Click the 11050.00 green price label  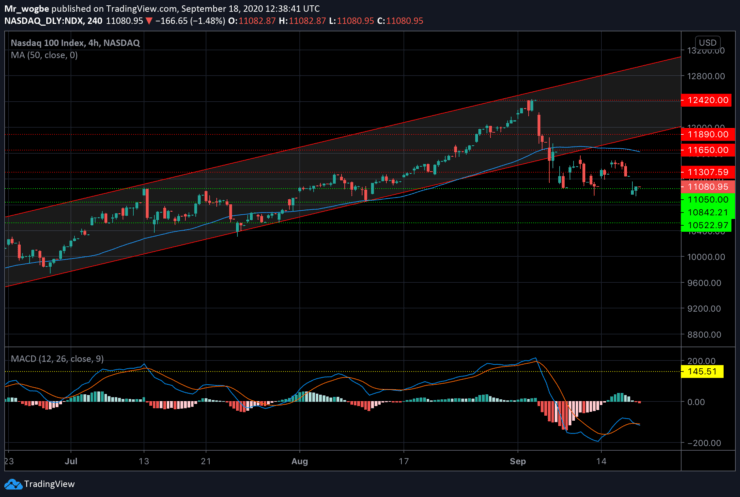tap(708, 200)
